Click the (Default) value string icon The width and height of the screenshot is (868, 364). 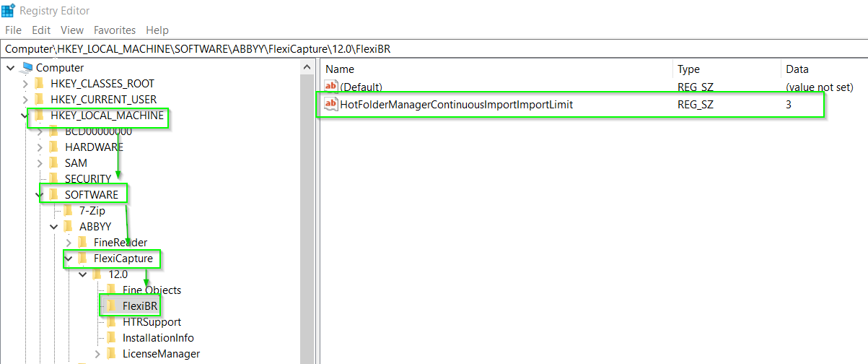pyautogui.click(x=331, y=87)
